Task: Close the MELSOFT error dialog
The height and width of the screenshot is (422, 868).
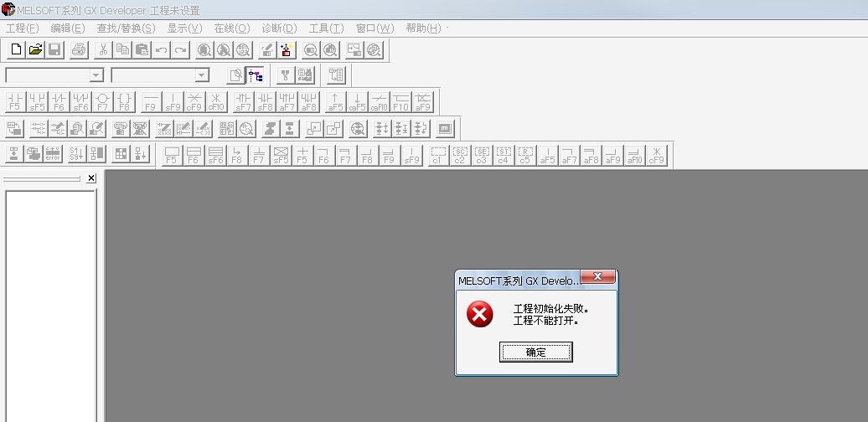Action: [x=597, y=277]
